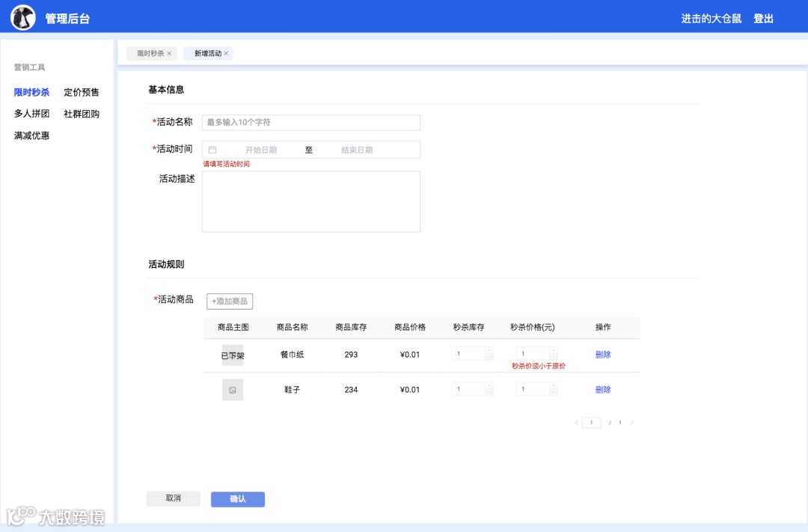Click the 秒杀库存 column header

tap(468, 327)
